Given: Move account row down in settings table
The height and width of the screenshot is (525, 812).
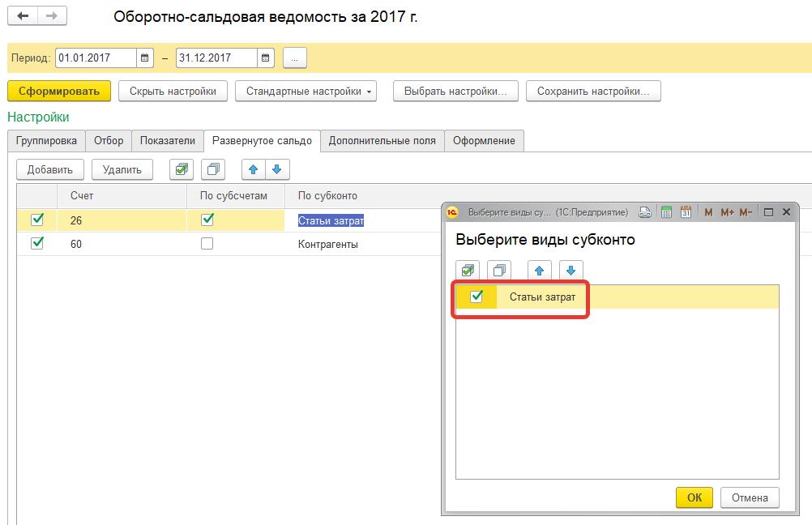Looking at the screenshot, I should (x=277, y=169).
